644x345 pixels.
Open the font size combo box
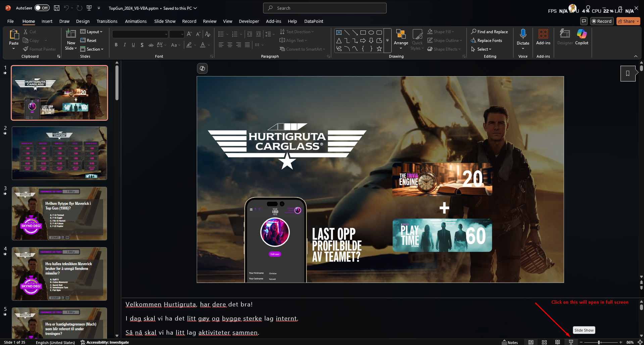pyautogui.click(x=177, y=34)
